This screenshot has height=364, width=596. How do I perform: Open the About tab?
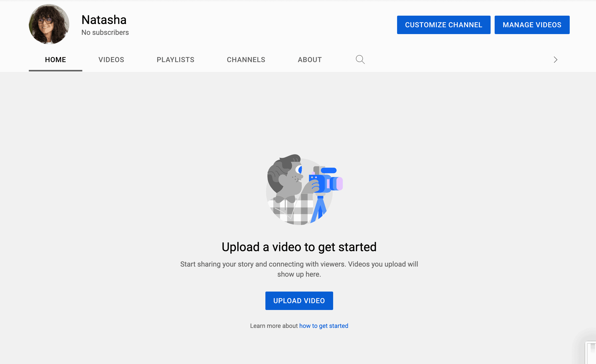(310, 60)
